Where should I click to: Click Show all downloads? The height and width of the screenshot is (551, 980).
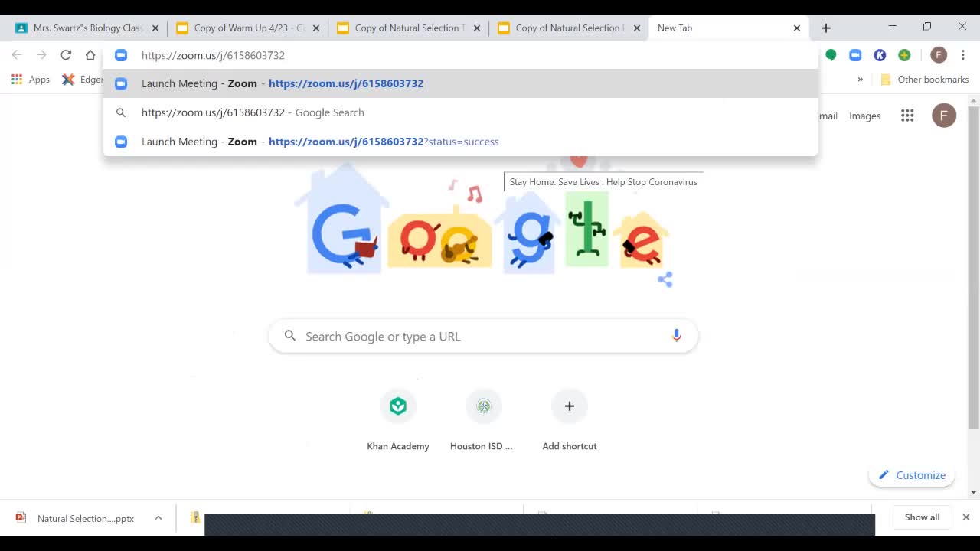click(x=922, y=517)
